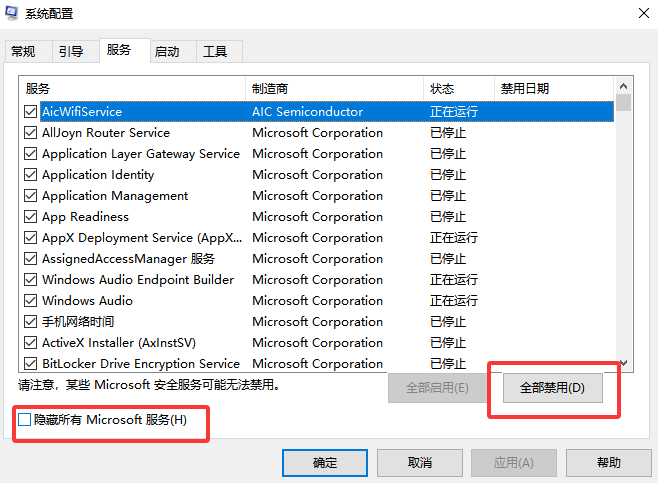Click the 取消 button
This screenshot has width=658, height=483.
(420, 463)
